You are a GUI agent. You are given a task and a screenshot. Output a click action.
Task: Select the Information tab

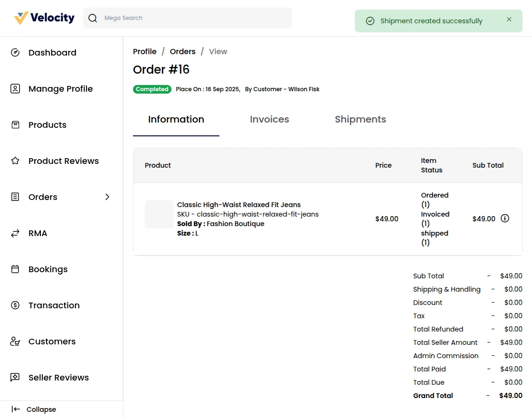click(176, 120)
